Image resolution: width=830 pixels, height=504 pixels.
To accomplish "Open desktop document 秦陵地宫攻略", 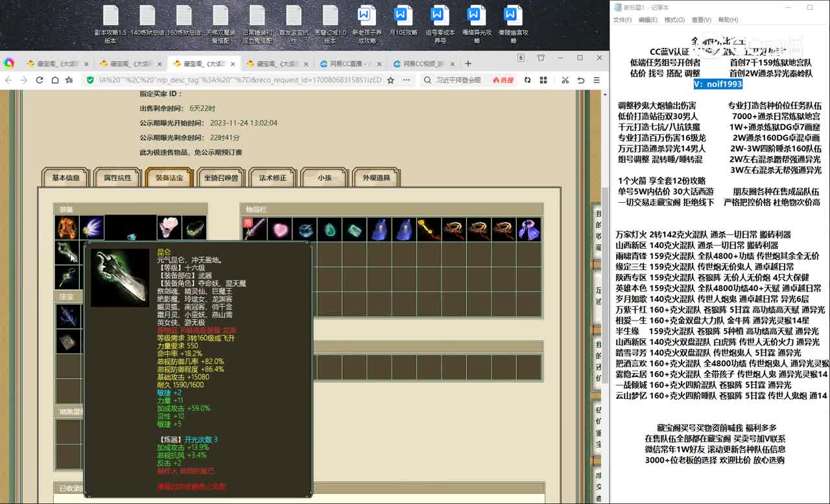I will pyautogui.click(x=514, y=25).
